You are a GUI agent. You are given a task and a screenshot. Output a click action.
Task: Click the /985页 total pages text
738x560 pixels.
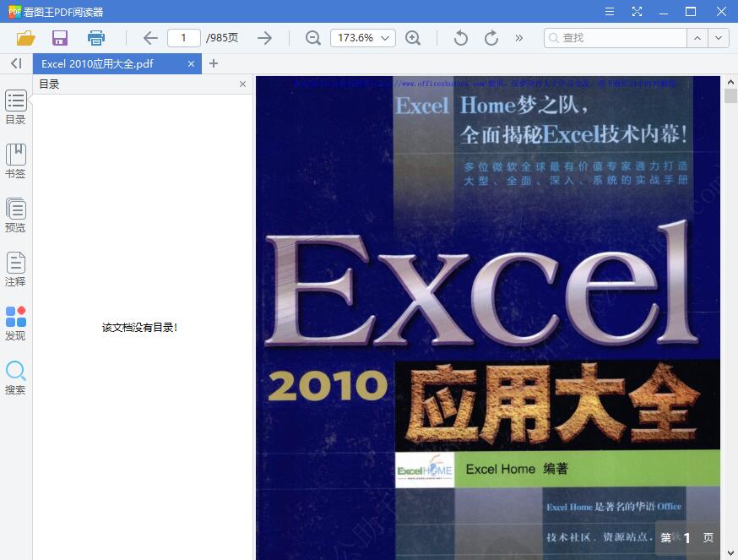[x=222, y=38]
